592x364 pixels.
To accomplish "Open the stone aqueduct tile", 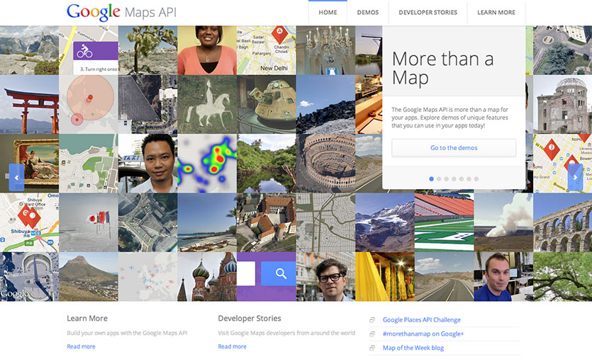I will (562, 222).
